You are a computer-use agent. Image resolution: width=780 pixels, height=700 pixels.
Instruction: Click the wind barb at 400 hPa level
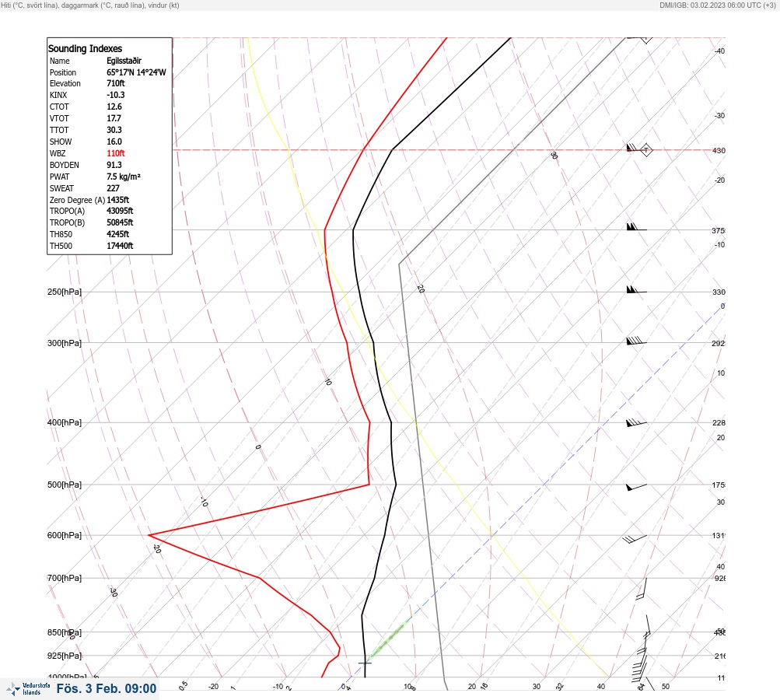[636, 422]
